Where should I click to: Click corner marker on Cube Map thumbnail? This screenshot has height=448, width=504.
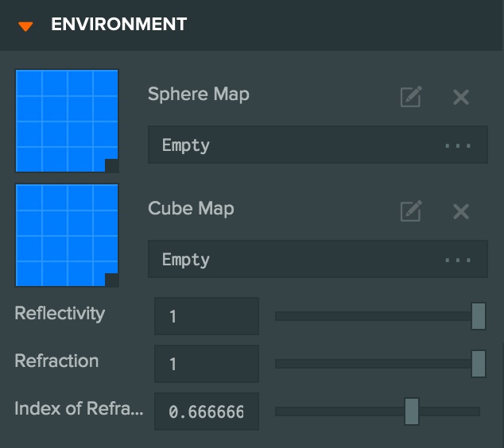click(x=112, y=280)
